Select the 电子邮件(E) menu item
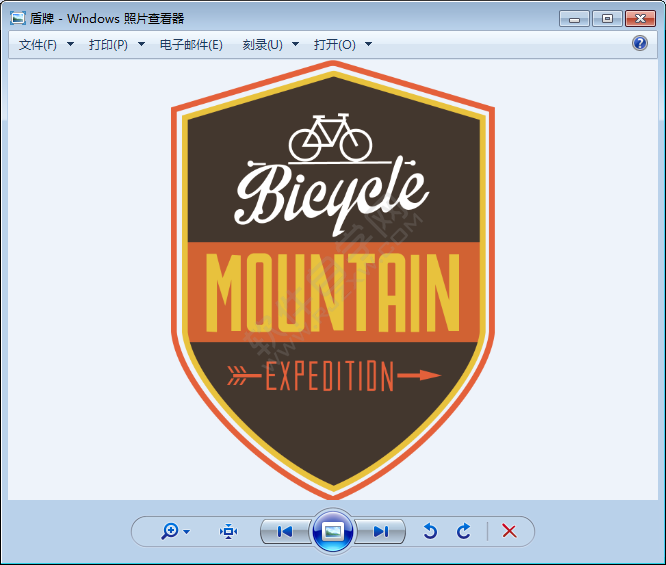This screenshot has width=666, height=565. click(x=191, y=45)
